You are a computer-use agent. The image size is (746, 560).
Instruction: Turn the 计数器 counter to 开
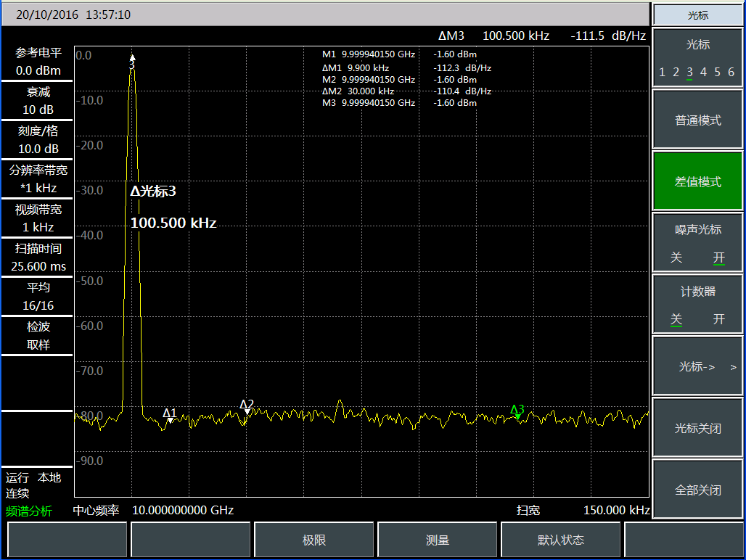718,320
